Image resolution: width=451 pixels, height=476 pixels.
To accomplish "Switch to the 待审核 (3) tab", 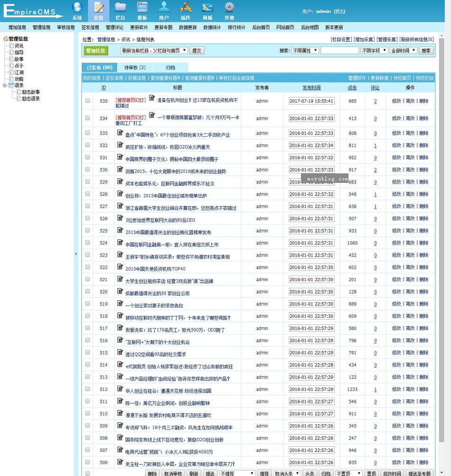I will (135, 67).
